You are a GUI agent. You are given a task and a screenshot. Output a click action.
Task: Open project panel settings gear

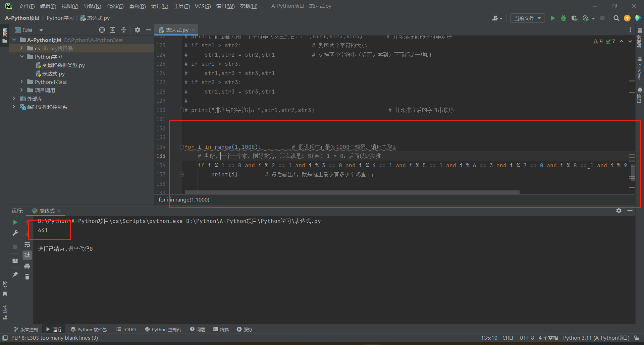pyautogui.click(x=137, y=30)
